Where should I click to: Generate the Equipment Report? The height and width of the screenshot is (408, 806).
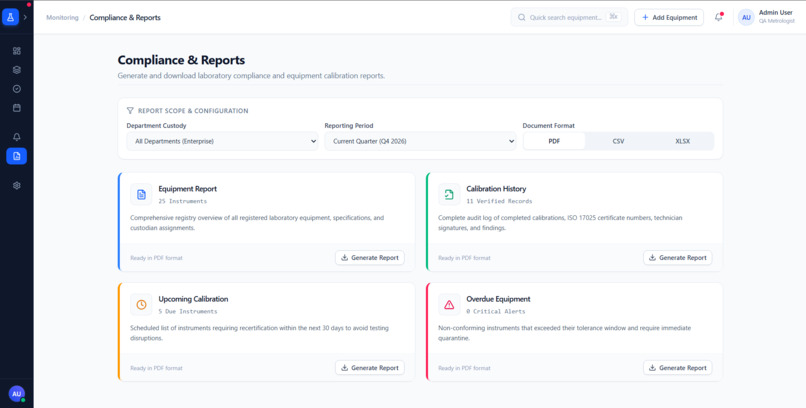click(370, 258)
